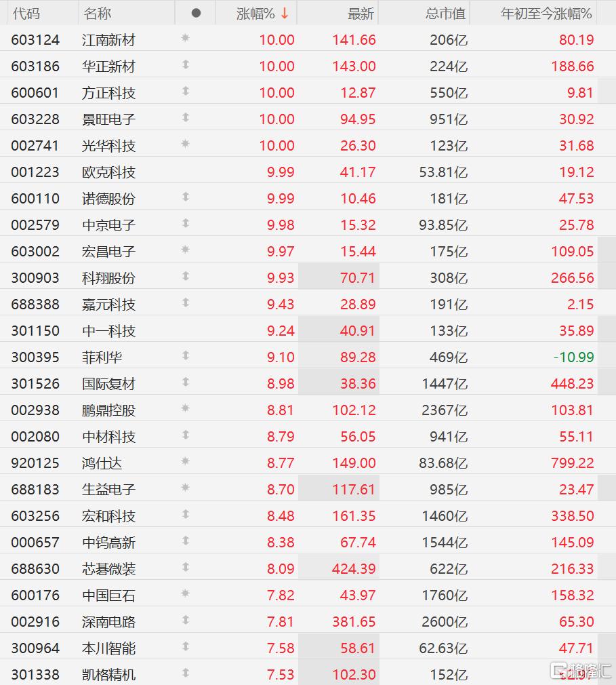Click the dot column header icon
This screenshot has height=685, width=616.
[x=196, y=13]
